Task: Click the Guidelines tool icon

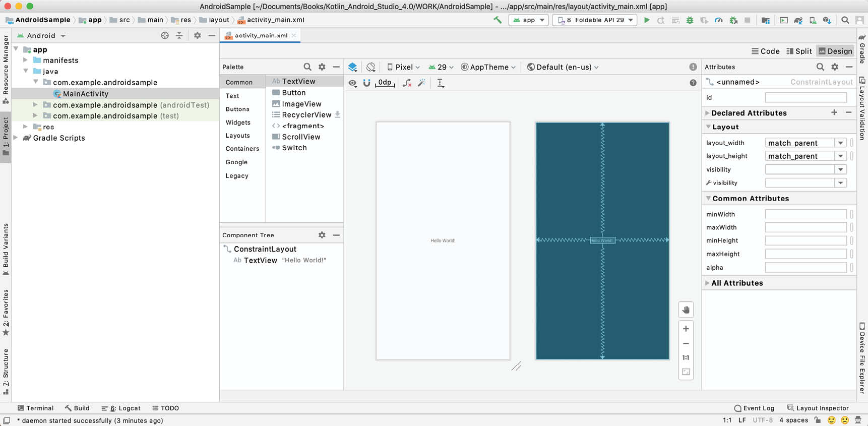Action: pos(441,83)
